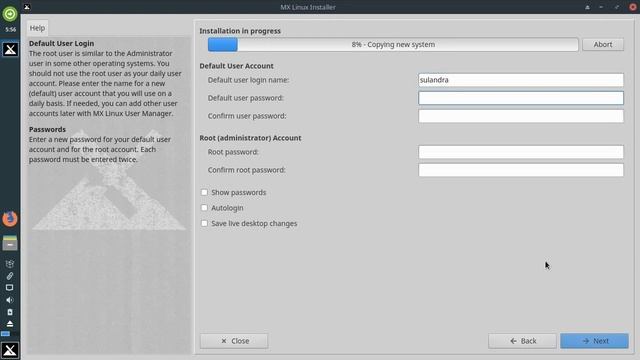Focus the Default user password field

tap(521, 98)
